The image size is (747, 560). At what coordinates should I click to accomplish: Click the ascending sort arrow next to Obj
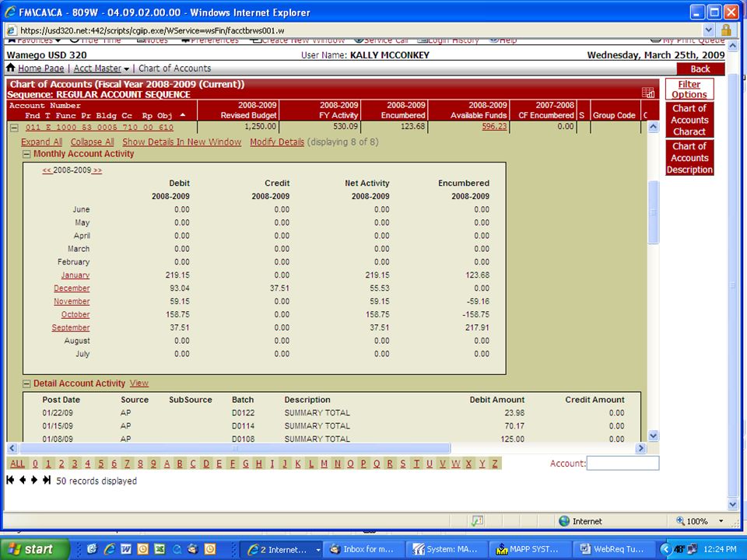(x=182, y=115)
